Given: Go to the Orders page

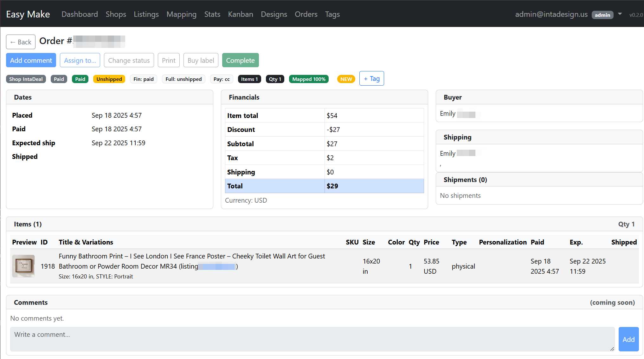Looking at the screenshot, I should pyautogui.click(x=306, y=14).
